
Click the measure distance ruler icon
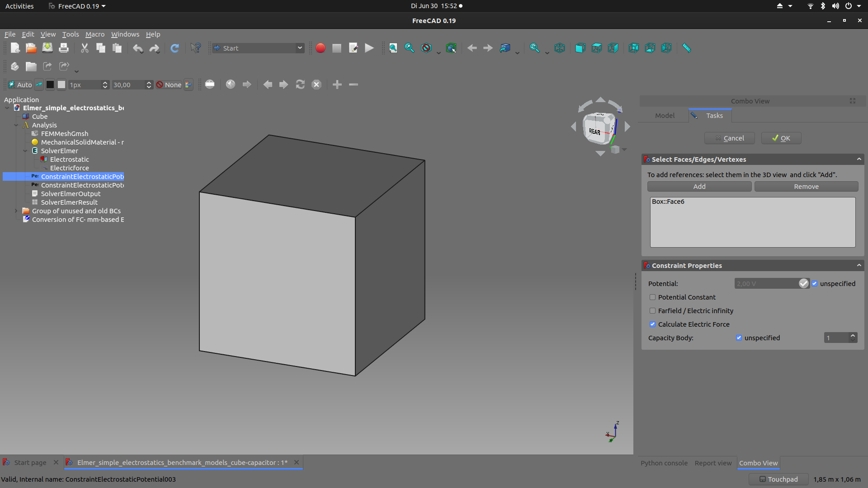point(686,48)
